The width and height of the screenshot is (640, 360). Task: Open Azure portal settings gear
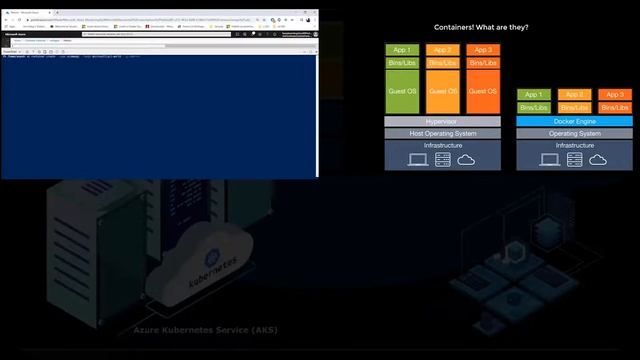pos(260,34)
